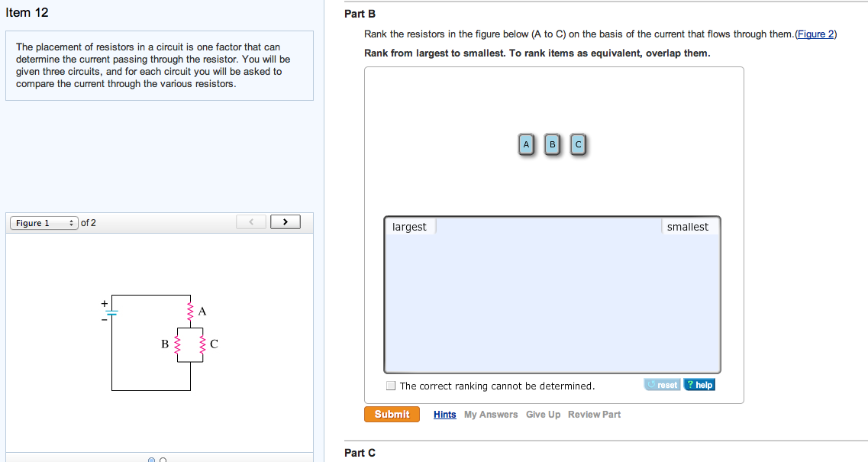Viewport: 868px width, 462px height.
Task: Select Review Part option
Action: [594, 415]
